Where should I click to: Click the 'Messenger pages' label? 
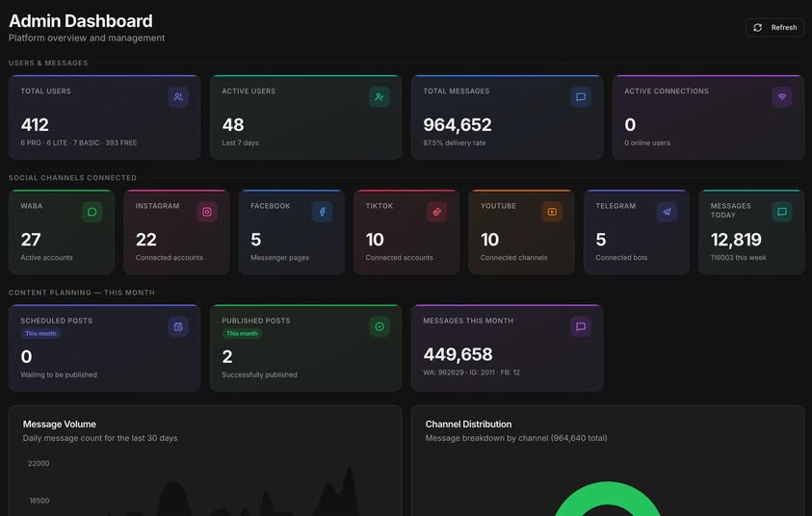coord(279,258)
